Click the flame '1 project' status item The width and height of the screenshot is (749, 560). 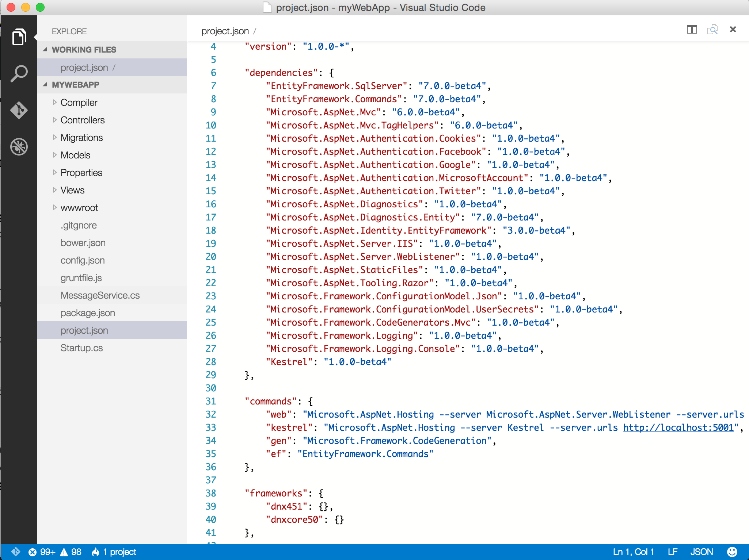114,552
